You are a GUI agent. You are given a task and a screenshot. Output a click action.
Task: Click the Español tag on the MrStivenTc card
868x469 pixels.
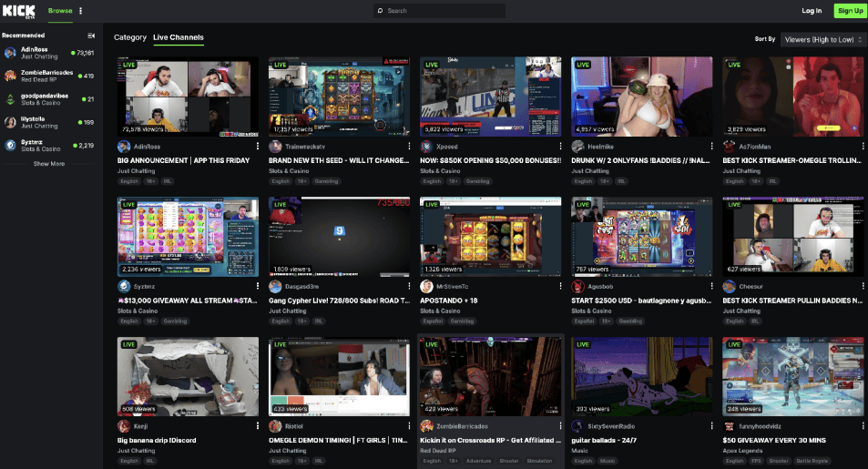coord(433,321)
